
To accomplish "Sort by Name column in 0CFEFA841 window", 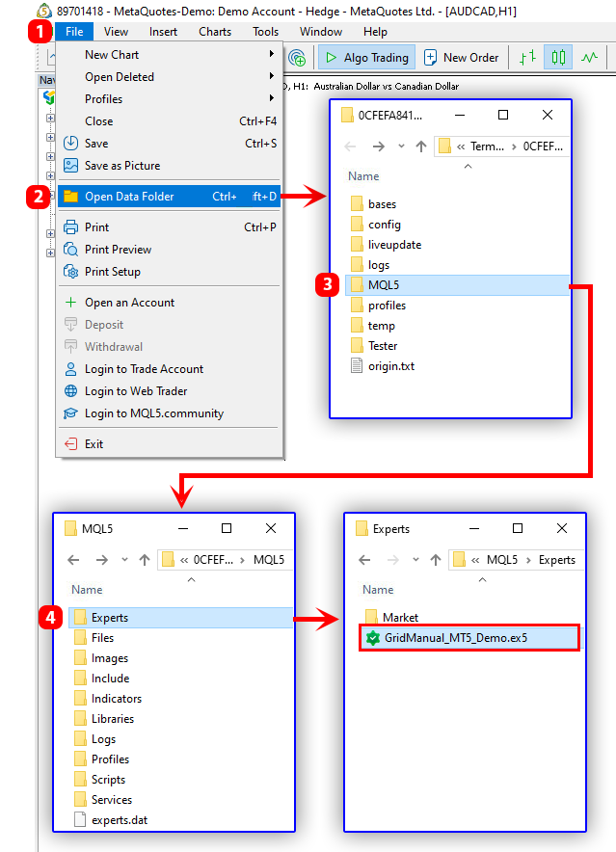I will coord(363,176).
